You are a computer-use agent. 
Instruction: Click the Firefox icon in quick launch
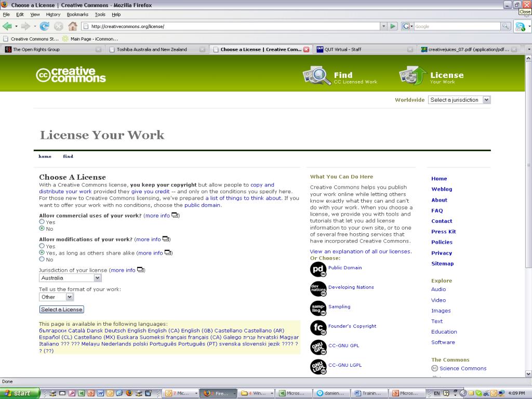click(x=129, y=393)
